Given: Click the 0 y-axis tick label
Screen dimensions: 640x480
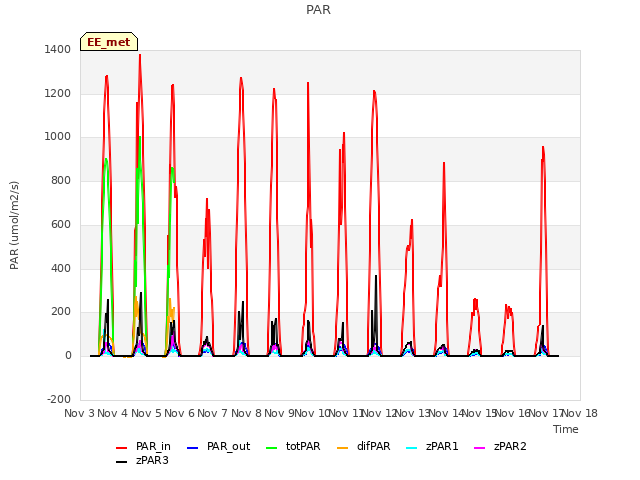Looking at the screenshot, I should pos(68,356).
